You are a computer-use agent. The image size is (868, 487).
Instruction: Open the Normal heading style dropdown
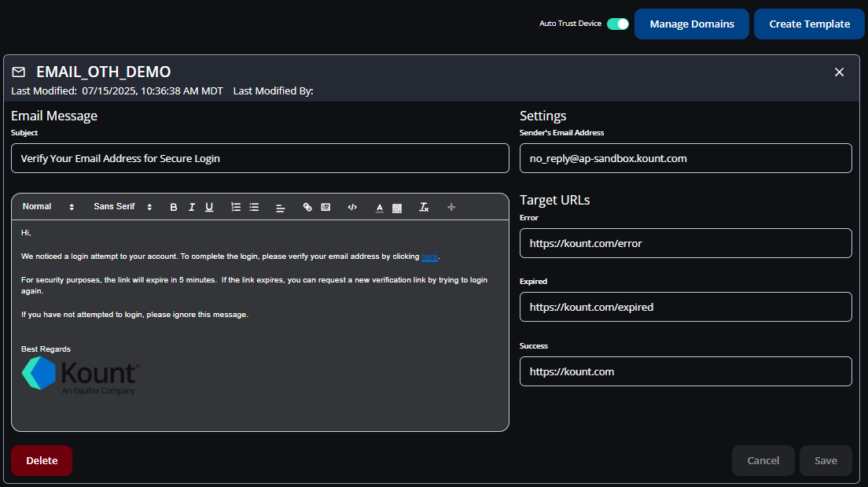click(48, 207)
